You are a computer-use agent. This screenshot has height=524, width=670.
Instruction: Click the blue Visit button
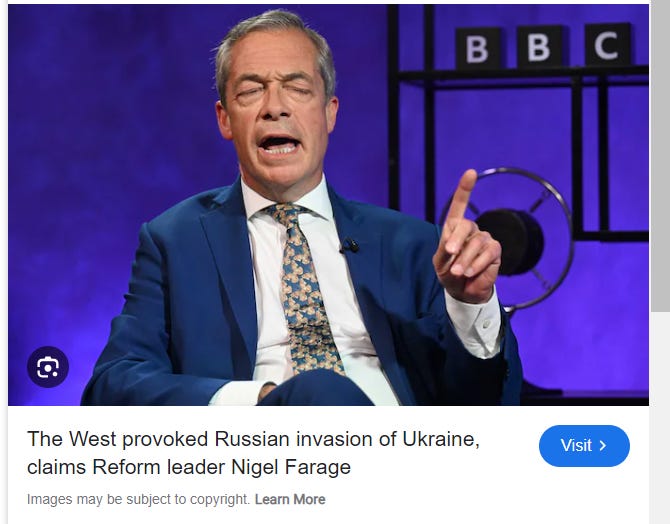pos(584,446)
